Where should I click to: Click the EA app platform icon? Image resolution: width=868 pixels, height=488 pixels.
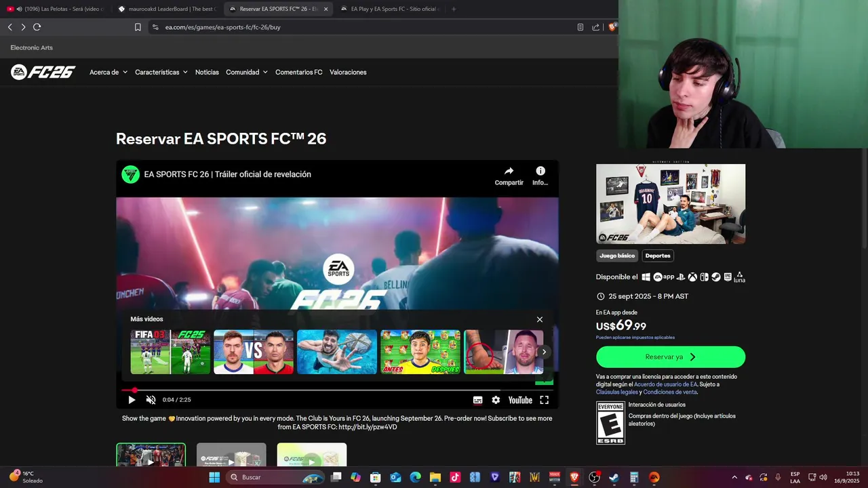pyautogui.click(x=664, y=277)
